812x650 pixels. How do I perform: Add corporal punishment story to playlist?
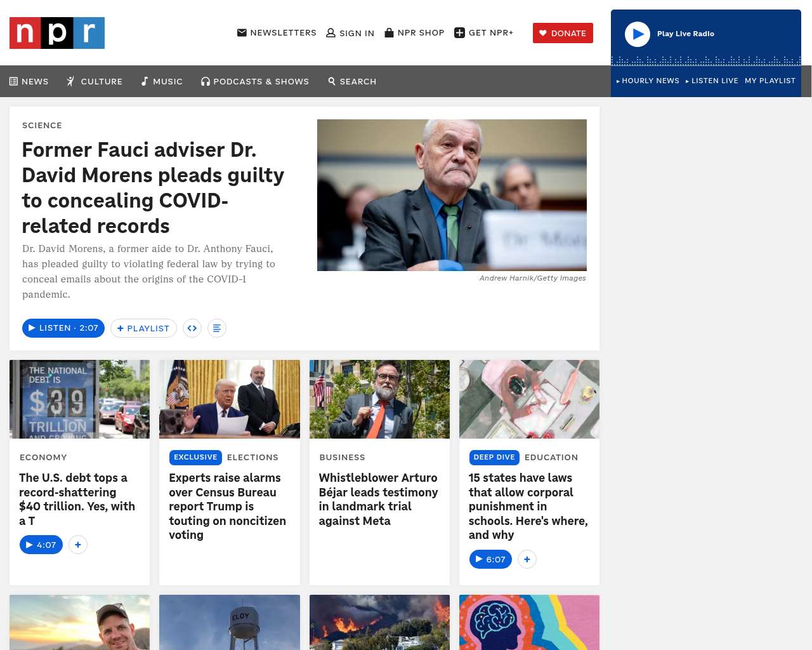pyautogui.click(x=527, y=559)
